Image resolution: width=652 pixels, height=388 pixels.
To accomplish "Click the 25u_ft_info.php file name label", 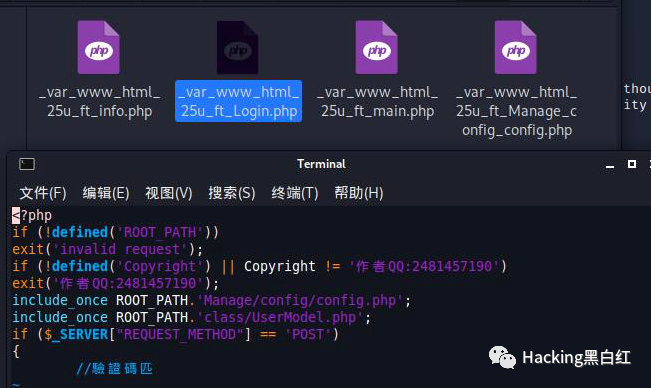I will 99,101.
